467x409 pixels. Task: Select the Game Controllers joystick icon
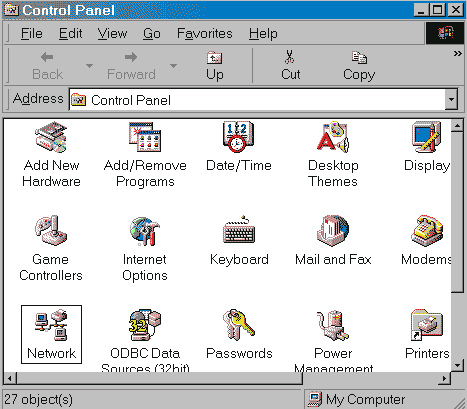point(51,231)
